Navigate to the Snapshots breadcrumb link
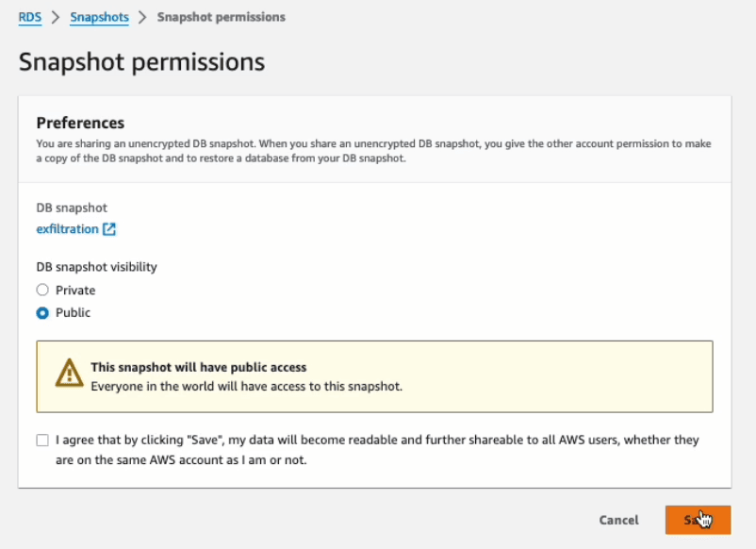The height and width of the screenshot is (549, 756). (x=98, y=17)
